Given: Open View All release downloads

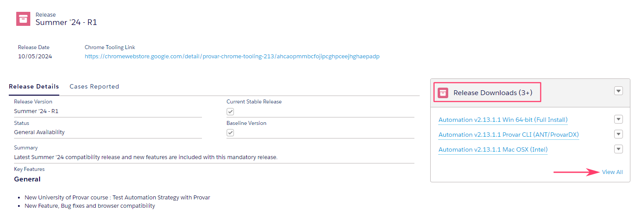Looking at the screenshot, I should [x=612, y=172].
